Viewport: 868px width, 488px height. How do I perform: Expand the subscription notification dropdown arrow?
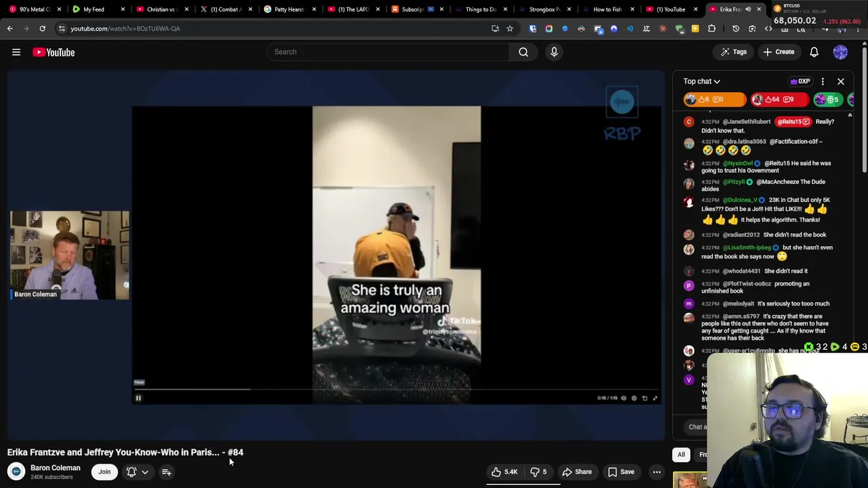click(x=145, y=472)
